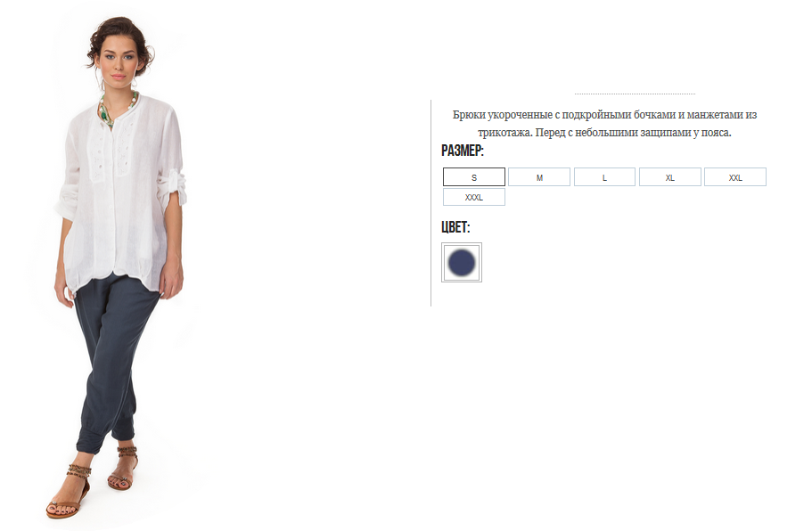Image resolution: width=812 pixels, height=531 pixels.
Task: Click the dotted separator line above description
Action: 635,94
